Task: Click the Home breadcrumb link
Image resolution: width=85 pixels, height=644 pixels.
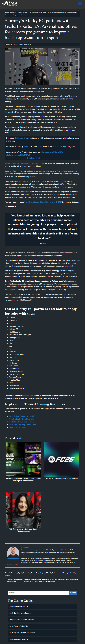Action: coord(7,12)
